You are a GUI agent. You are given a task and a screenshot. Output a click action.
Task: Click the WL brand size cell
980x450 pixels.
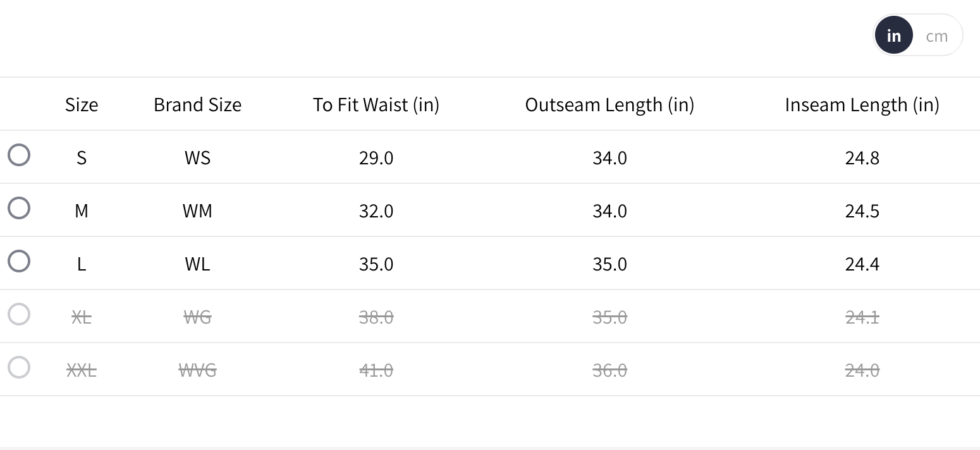pos(197,264)
